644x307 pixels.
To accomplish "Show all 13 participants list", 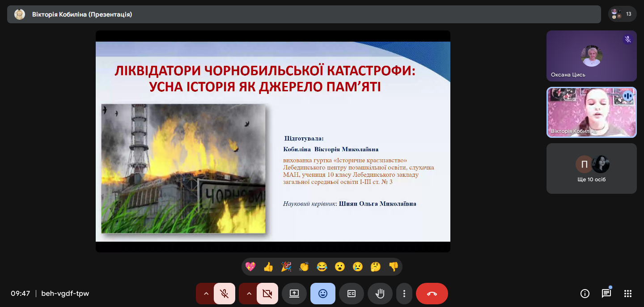I will (x=622, y=14).
